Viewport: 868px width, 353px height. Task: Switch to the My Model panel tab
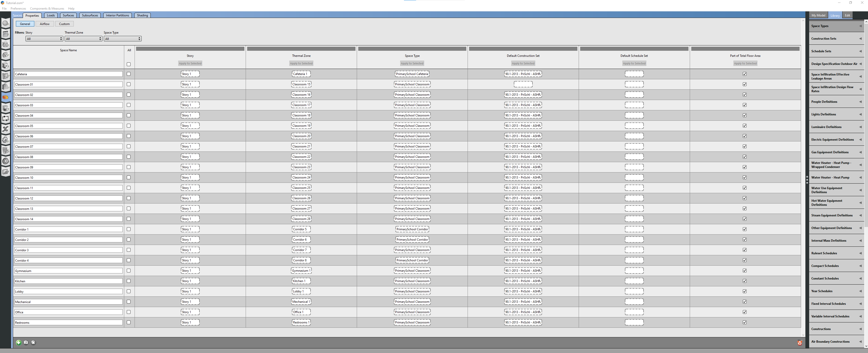coord(818,15)
